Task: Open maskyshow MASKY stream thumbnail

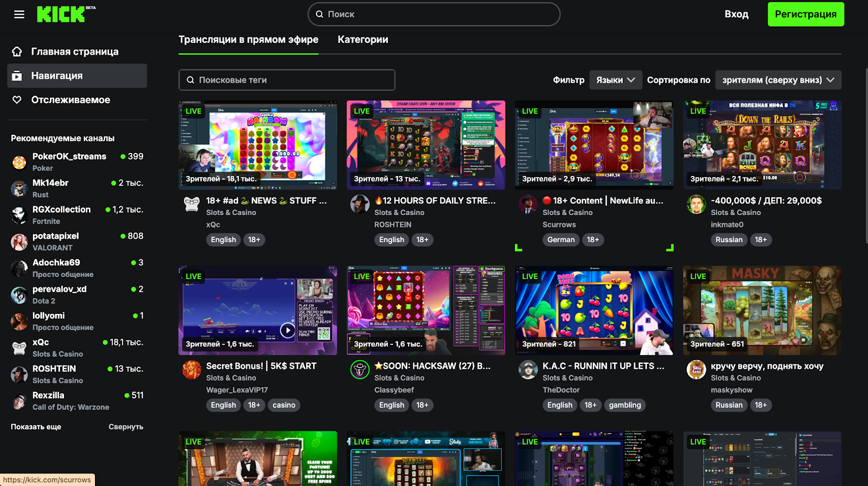Action: (x=762, y=310)
